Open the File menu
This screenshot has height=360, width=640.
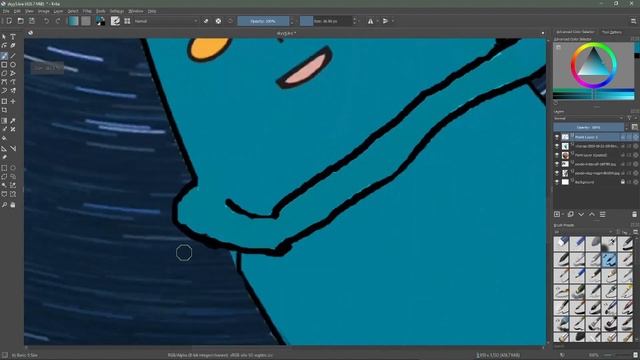(x=6, y=11)
